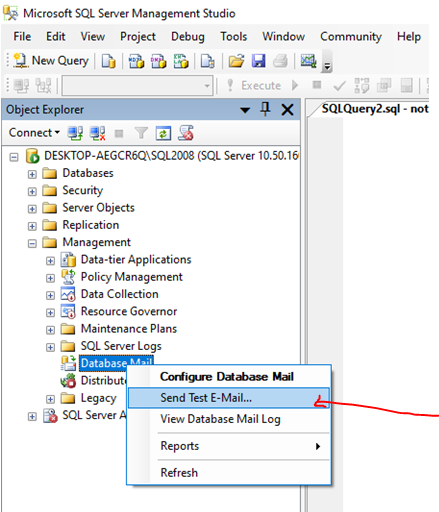Open the View menu

[93, 36]
